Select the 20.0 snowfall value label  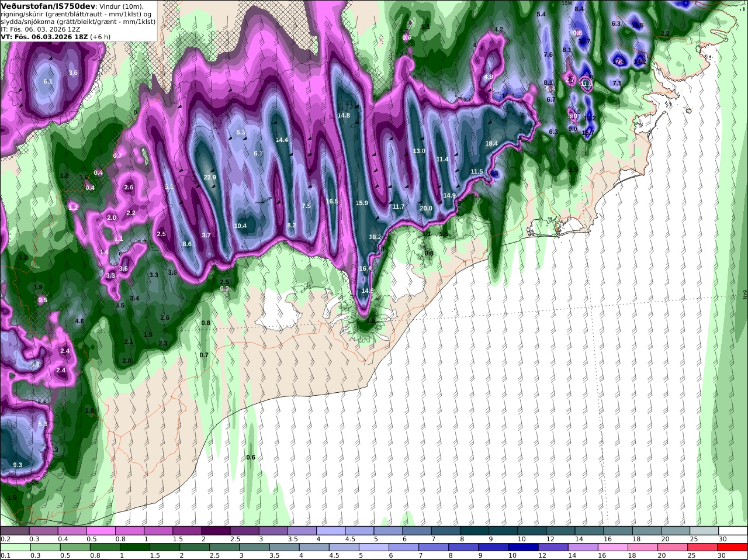(426, 208)
